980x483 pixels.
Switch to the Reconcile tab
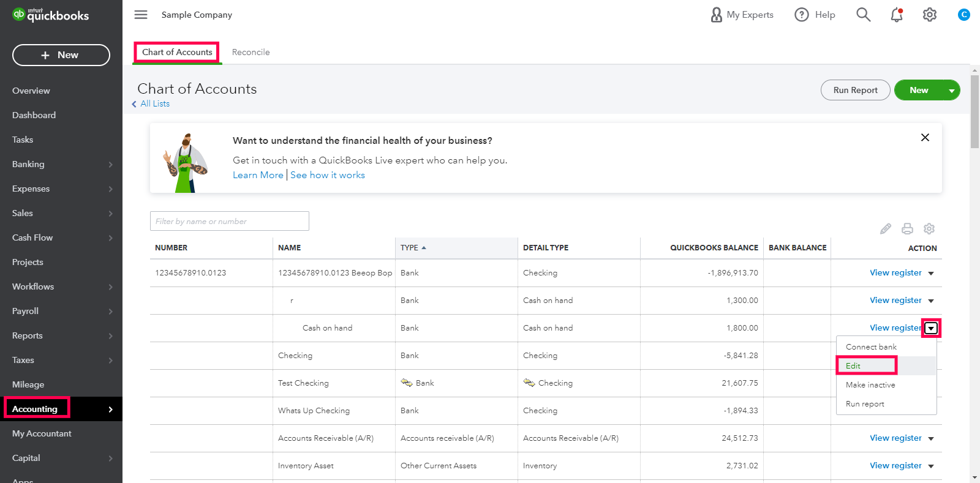pos(251,52)
